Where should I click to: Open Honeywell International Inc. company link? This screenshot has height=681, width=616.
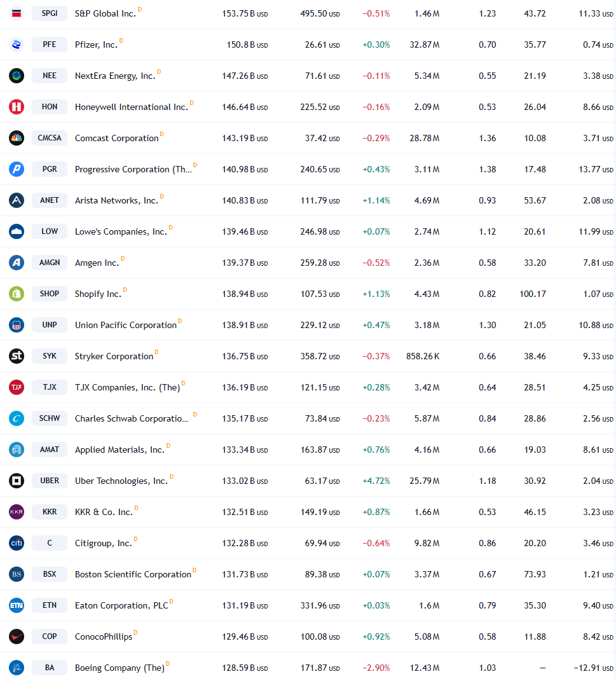132,107
